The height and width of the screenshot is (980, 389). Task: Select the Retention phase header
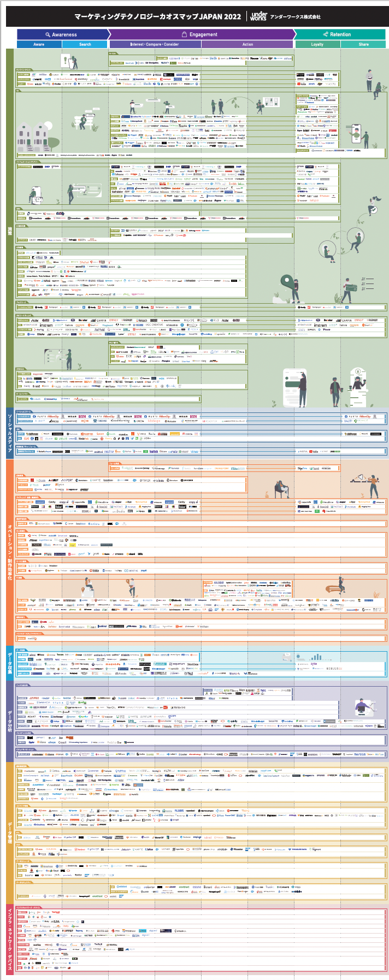tap(340, 34)
